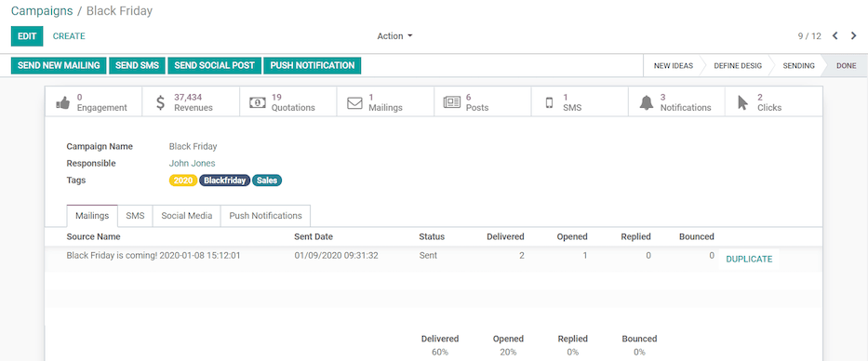Switch to the Mailings tab
Screen dimensions: 868x361
(x=92, y=216)
